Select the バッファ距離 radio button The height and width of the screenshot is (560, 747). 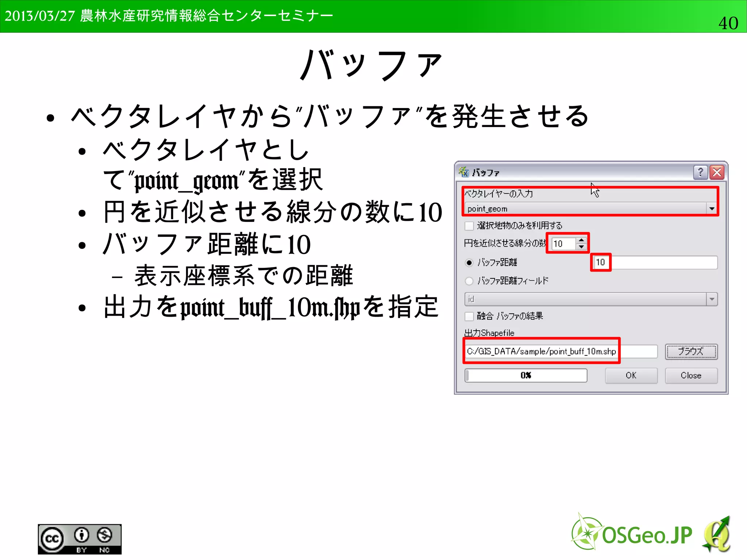coord(469,263)
